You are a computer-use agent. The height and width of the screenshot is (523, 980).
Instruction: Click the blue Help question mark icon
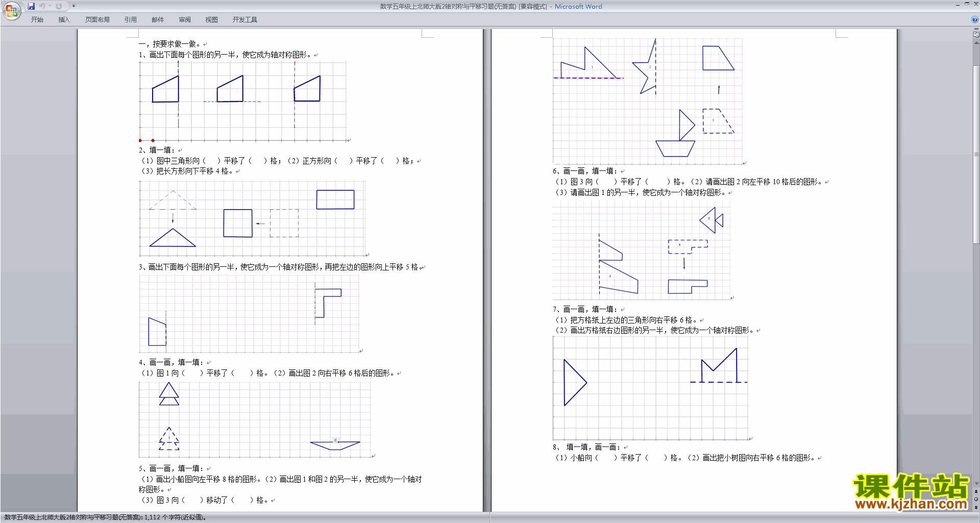coord(975,20)
